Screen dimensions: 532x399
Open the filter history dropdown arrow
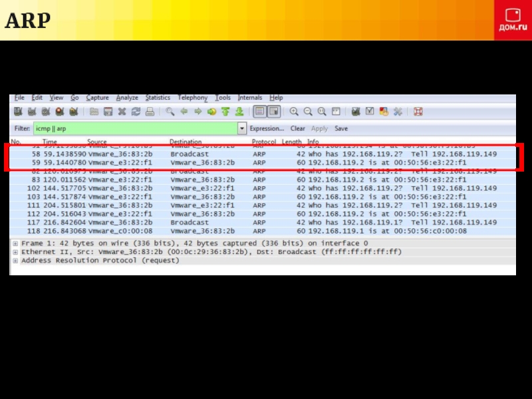pyautogui.click(x=242, y=128)
